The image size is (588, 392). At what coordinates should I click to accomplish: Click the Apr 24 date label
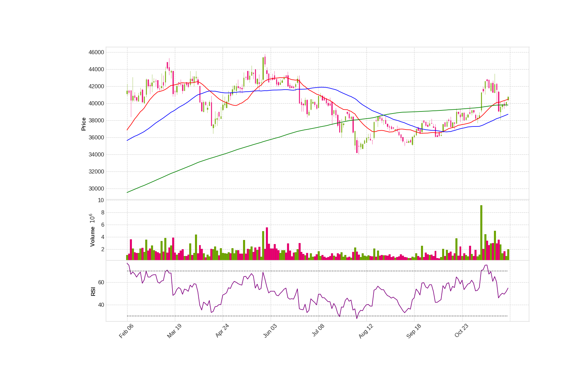point(222,331)
